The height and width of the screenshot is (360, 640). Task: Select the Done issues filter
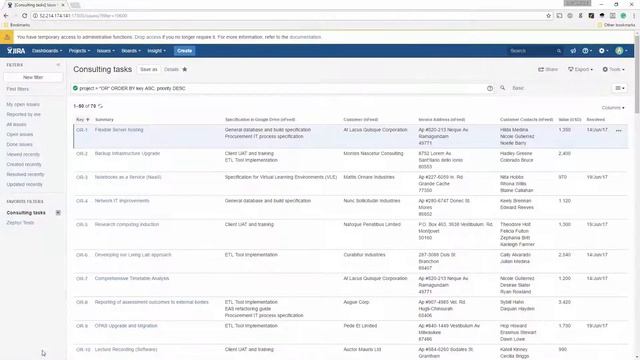pos(19,144)
